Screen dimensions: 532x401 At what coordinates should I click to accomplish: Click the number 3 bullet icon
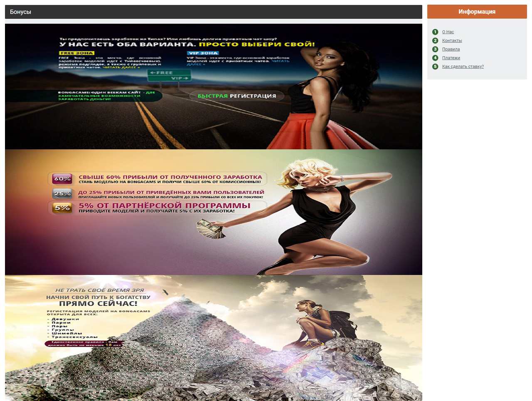pyautogui.click(x=435, y=49)
